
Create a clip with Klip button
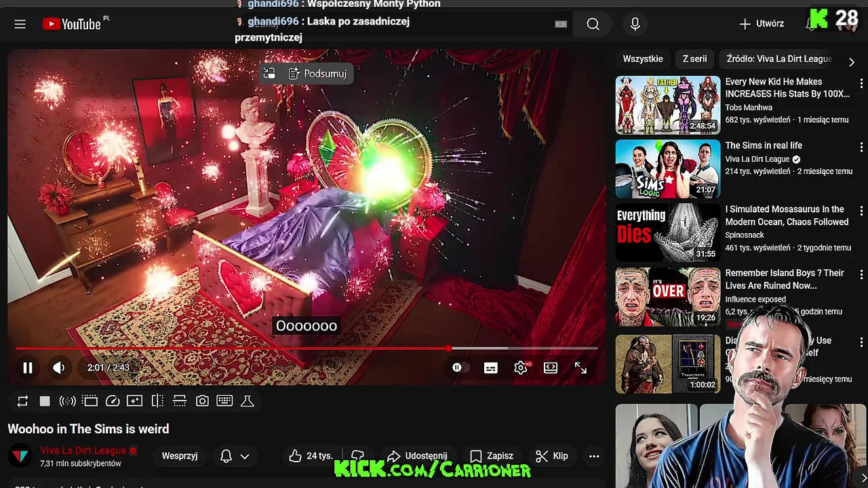pyautogui.click(x=551, y=456)
